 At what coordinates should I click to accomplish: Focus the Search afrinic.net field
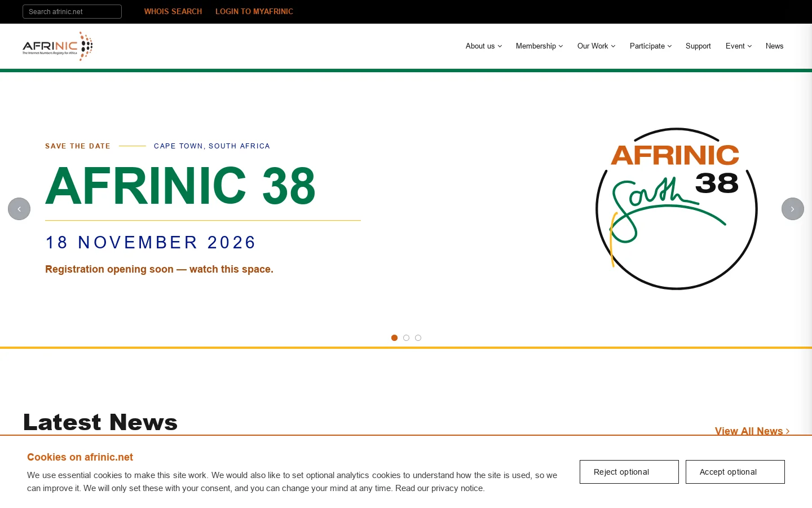[x=72, y=11]
